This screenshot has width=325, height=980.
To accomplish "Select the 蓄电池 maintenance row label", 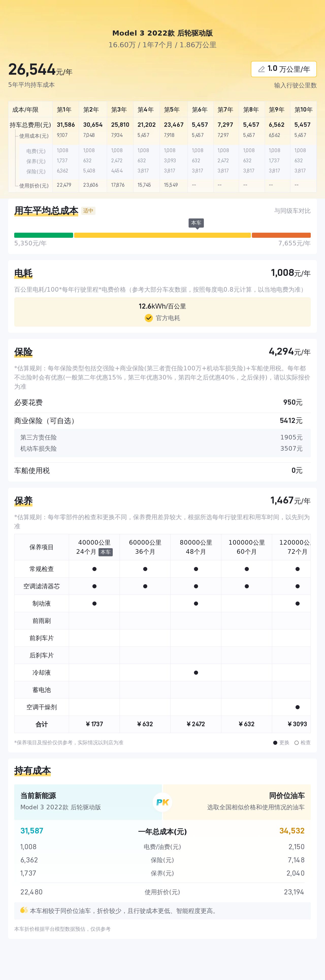I will pos(41,690).
